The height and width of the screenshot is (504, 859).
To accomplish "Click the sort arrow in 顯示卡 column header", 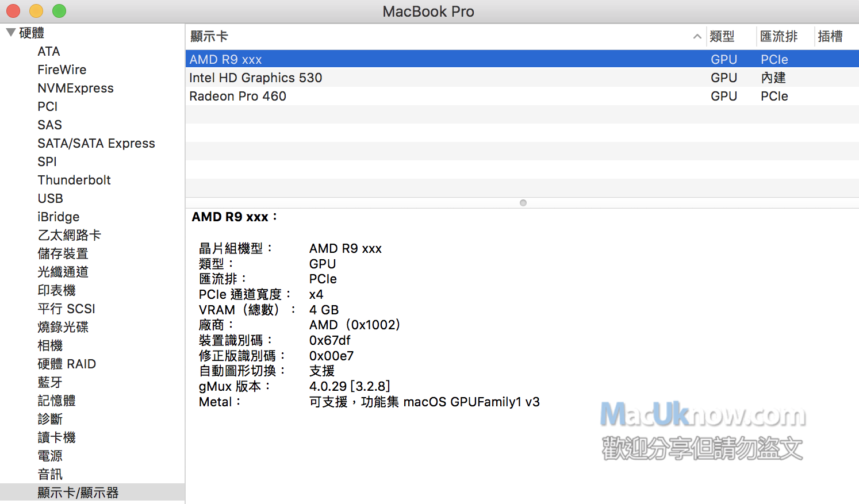I will pyautogui.click(x=697, y=37).
